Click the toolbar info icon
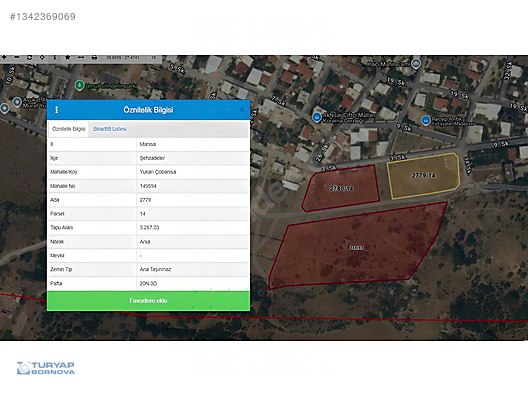 pos(55,58)
